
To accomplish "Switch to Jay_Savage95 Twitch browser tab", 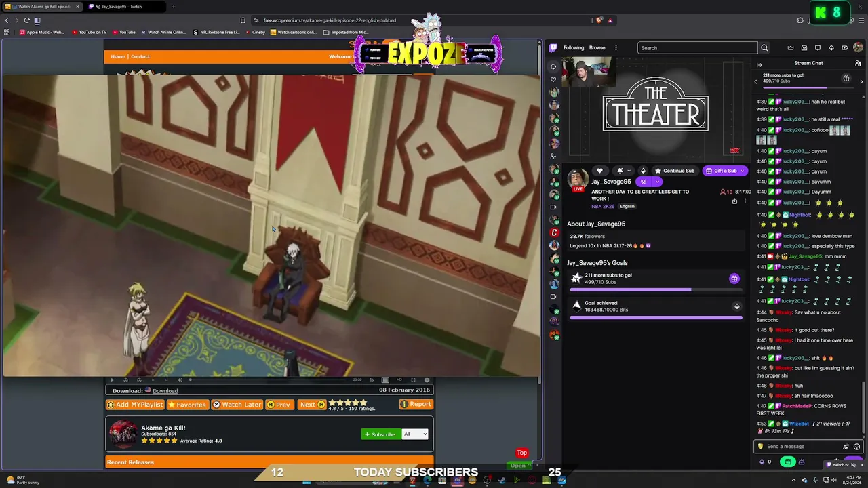I will pos(125,7).
